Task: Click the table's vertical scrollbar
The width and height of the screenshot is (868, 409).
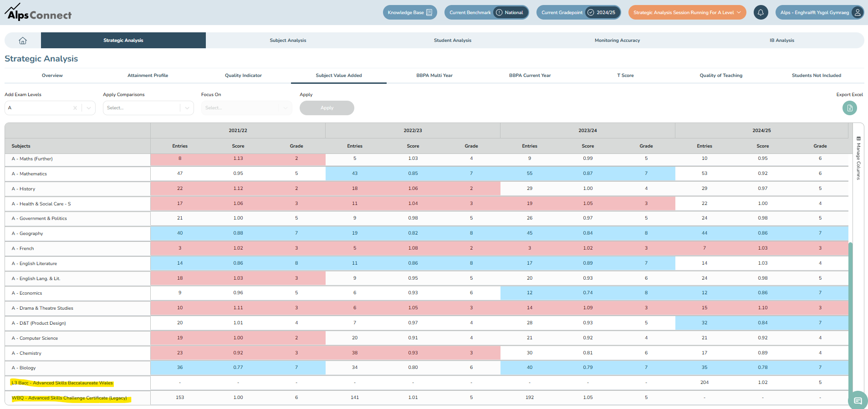Action: [850, 319]
